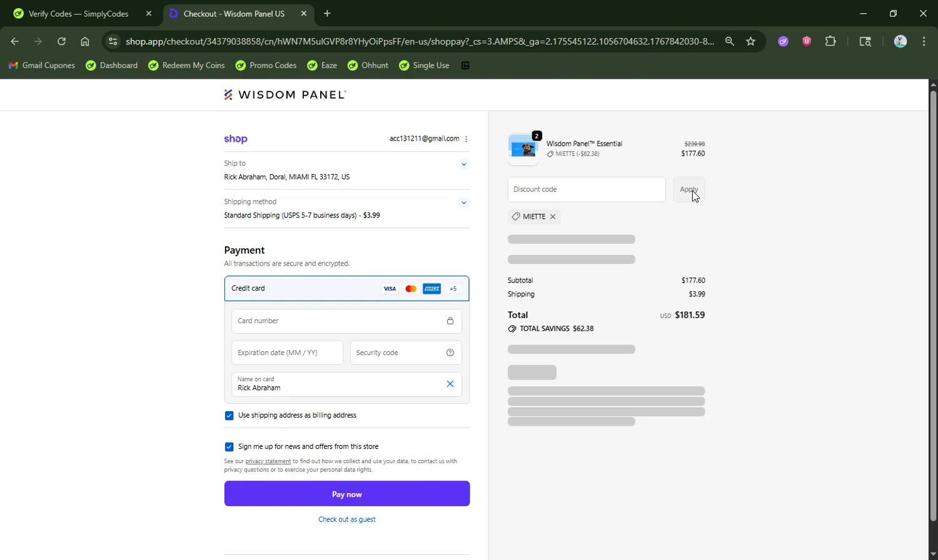Open the Dashboard bookmark

coord(112,65)
